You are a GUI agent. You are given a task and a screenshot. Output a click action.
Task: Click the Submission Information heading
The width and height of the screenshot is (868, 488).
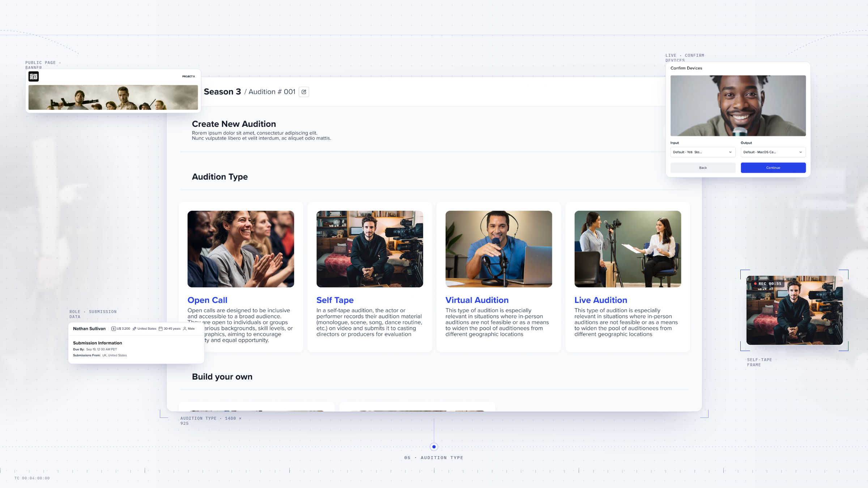click(x=97, y=343)
